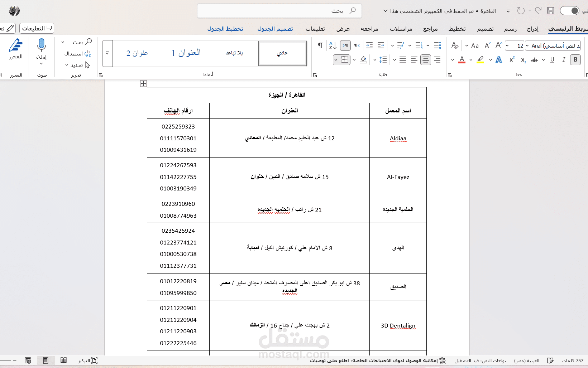Image resolution: width=588 pixels, height=368 pixels.
Task: Toggle Strikethrough formatting
Action: tap(534, 60)
